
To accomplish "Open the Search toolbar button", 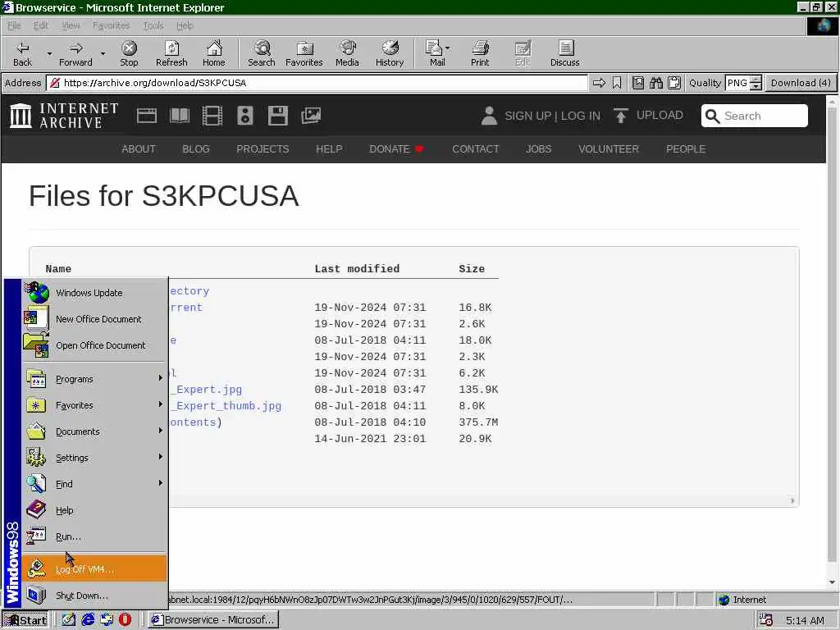I will coord(262,53).
